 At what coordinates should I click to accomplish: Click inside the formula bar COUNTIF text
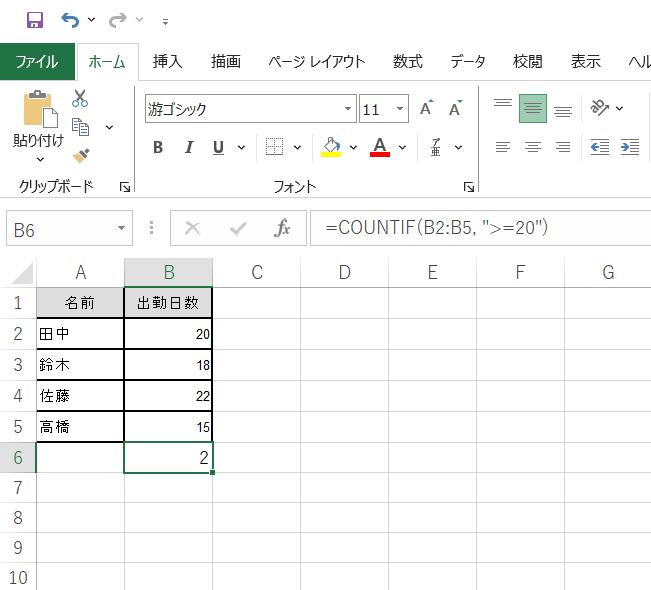pos(440,228)
